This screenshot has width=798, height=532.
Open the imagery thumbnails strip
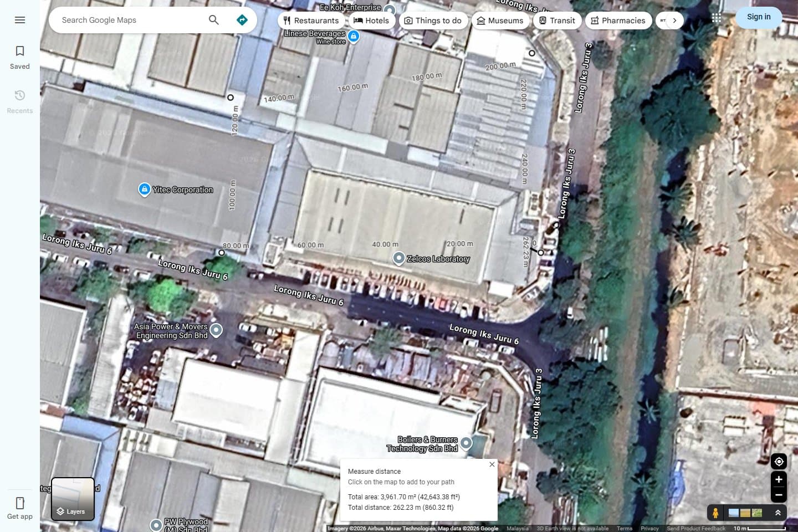click(745, 513)
